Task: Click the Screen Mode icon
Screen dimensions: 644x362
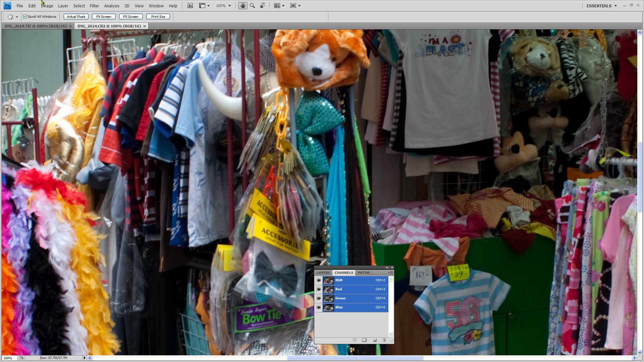Action: click(293, 6)
